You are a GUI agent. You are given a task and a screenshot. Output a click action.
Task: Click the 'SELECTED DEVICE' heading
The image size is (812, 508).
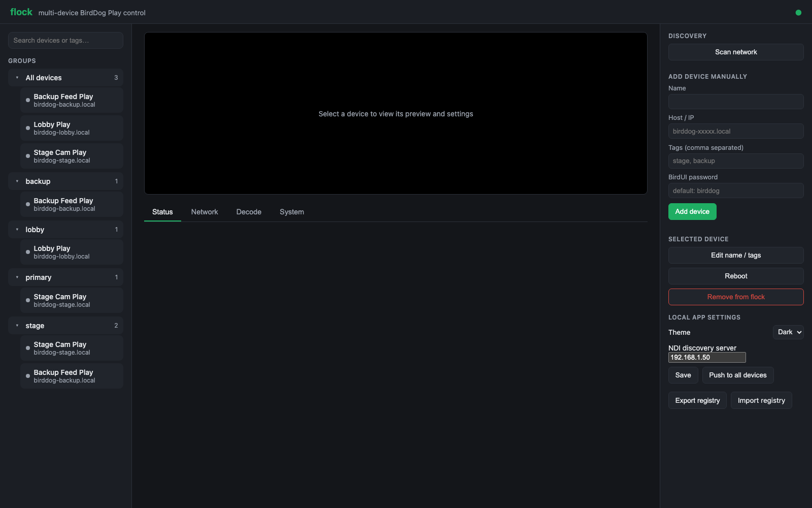(x=698, y=239)
